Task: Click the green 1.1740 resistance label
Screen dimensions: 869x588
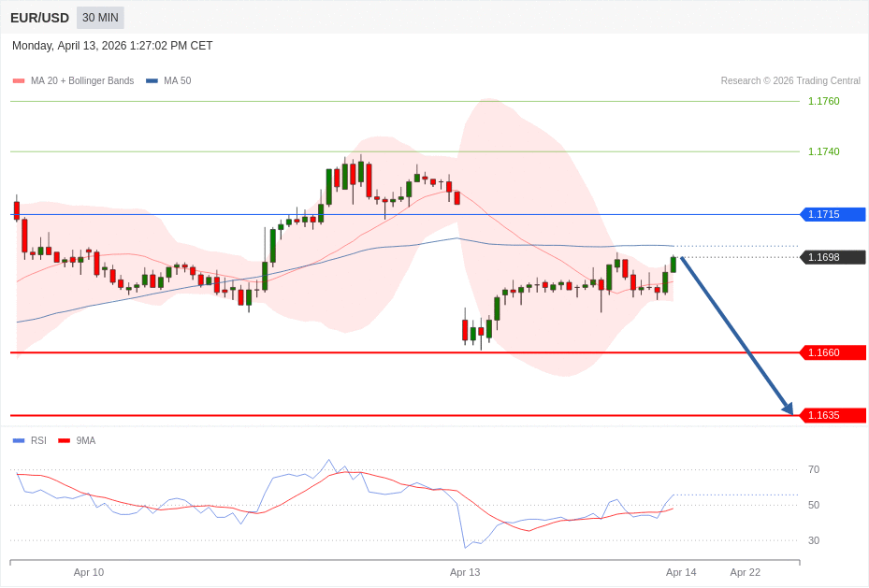Action: tap(823, 151)
